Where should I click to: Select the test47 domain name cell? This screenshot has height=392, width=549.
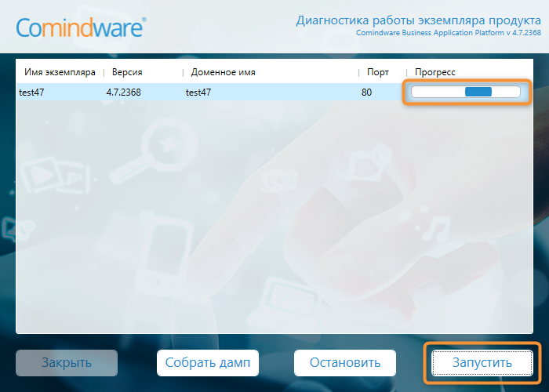(x=198, y=93)
